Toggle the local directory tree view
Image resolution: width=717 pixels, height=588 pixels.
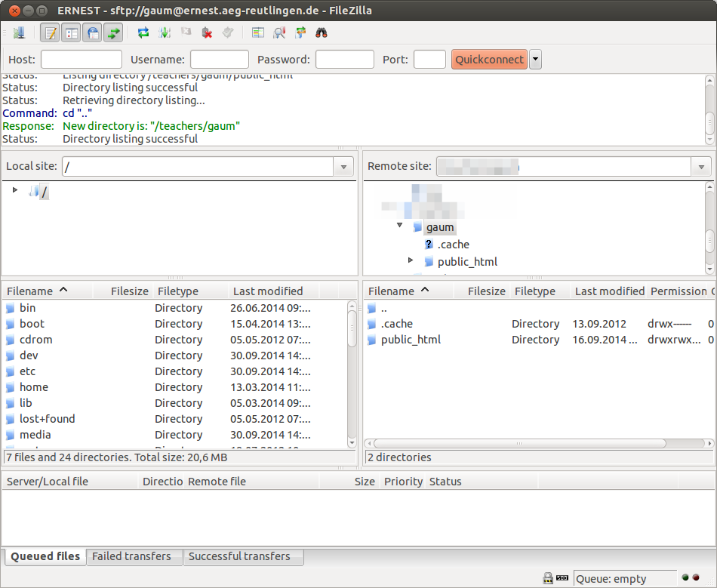click(x=71, y=32)
